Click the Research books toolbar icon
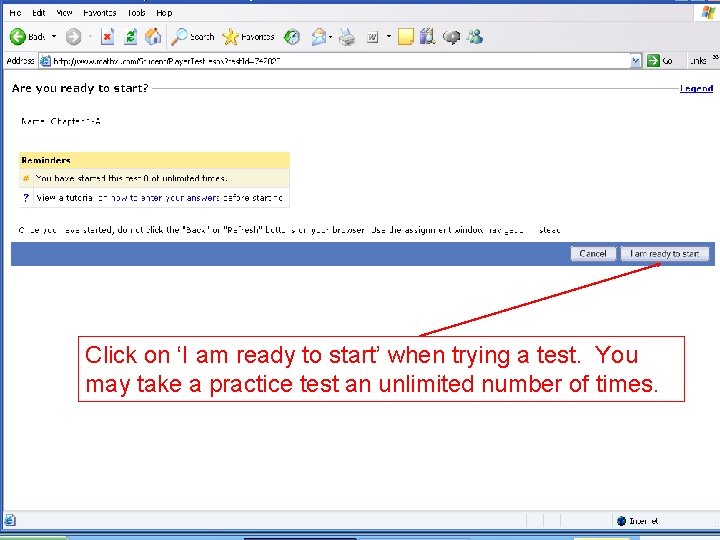Image resolution: width=720 pixels, height=540 pixels. point(428,37)
